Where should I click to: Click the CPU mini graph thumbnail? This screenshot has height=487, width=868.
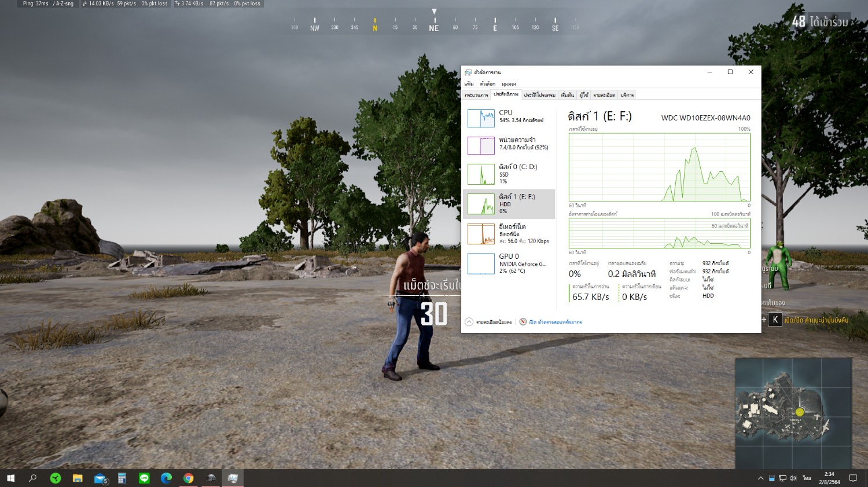(x=481, y=118)
